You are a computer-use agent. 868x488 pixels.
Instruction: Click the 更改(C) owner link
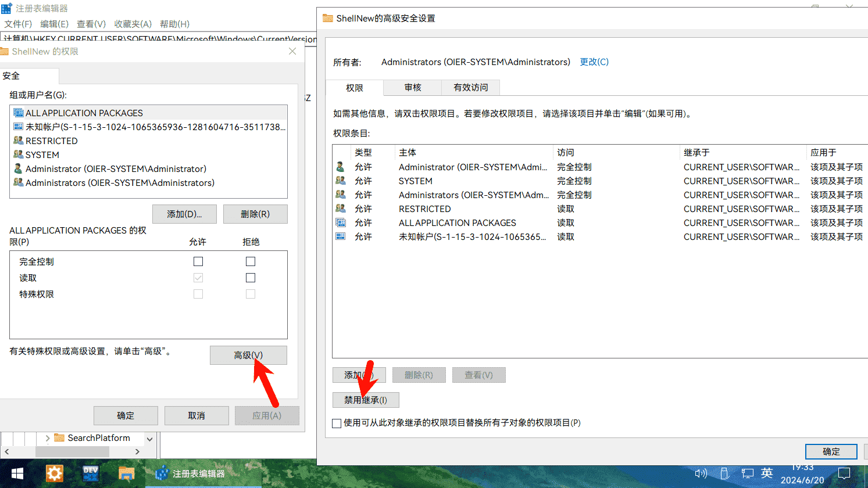594,62
